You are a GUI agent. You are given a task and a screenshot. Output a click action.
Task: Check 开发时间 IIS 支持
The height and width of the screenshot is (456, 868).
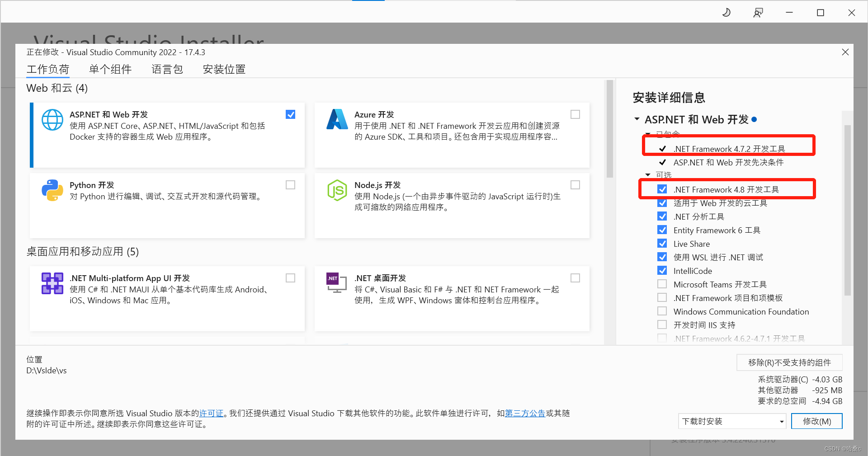pos(662,324)
